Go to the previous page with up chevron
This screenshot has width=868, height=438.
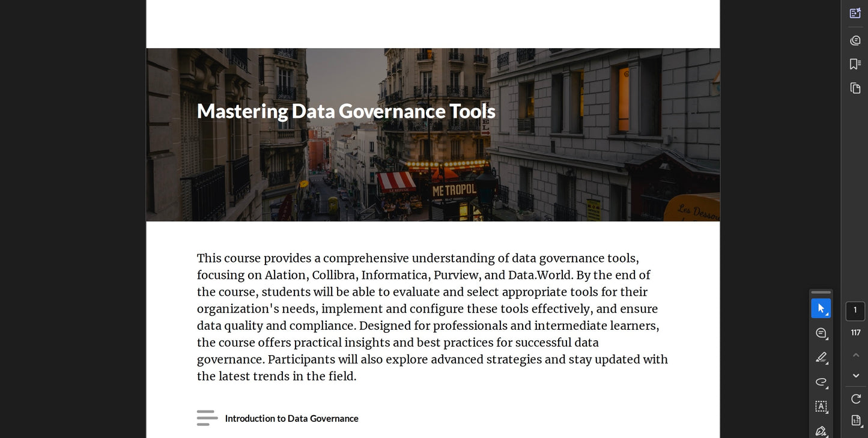point(855,355)
